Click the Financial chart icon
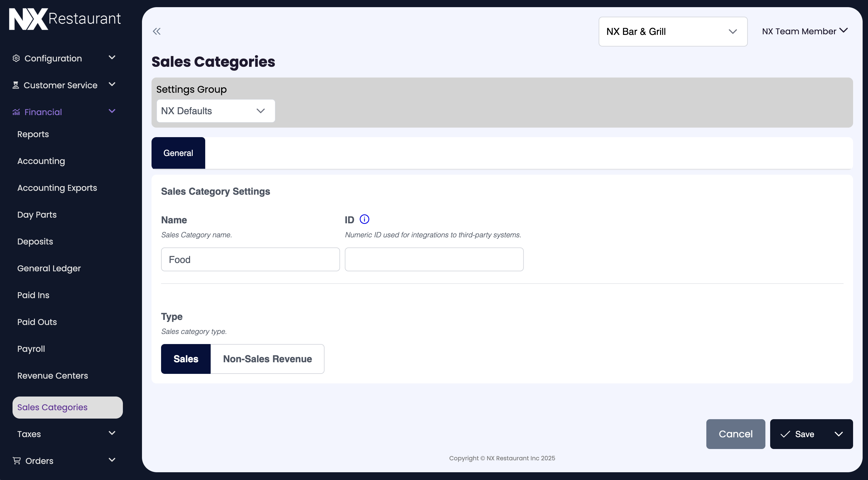The width and height of the screenshot is (868, 480). coord(16,112)
